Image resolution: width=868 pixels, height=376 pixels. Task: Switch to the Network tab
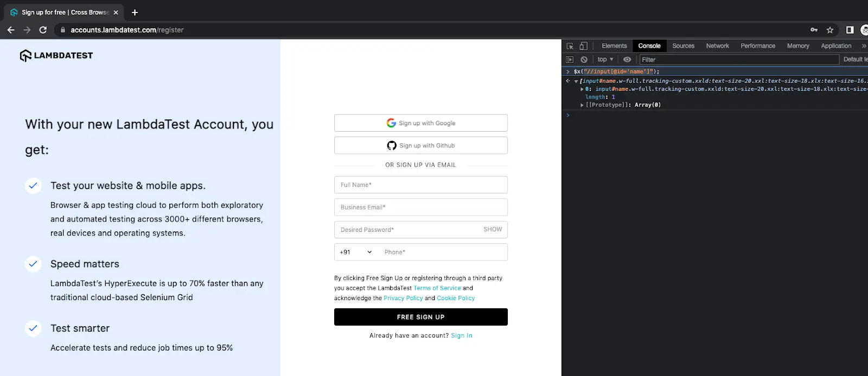click(718, 46)
